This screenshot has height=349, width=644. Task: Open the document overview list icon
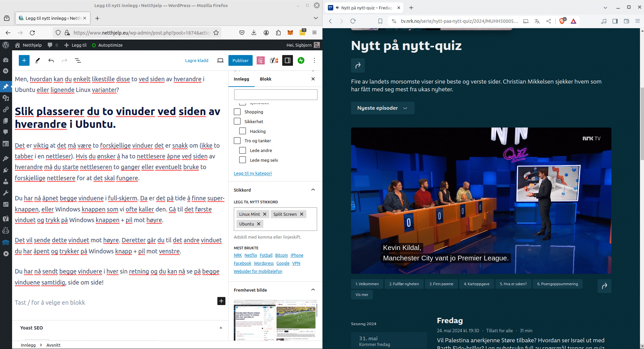78,60
